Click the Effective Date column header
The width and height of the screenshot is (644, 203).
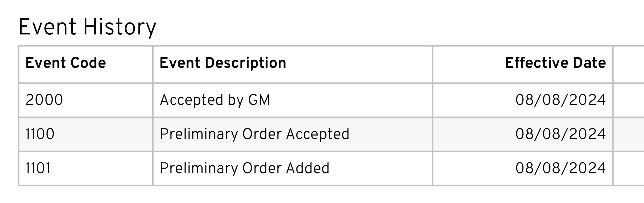[x=555, y=63]
